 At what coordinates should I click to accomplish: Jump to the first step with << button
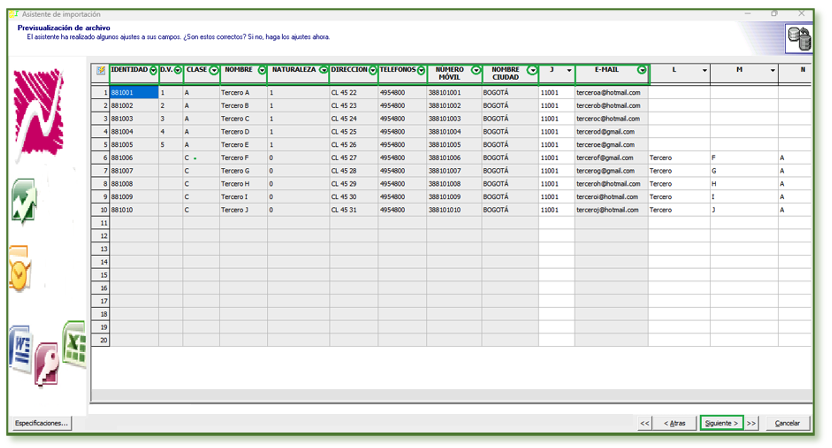coord(645,423)
